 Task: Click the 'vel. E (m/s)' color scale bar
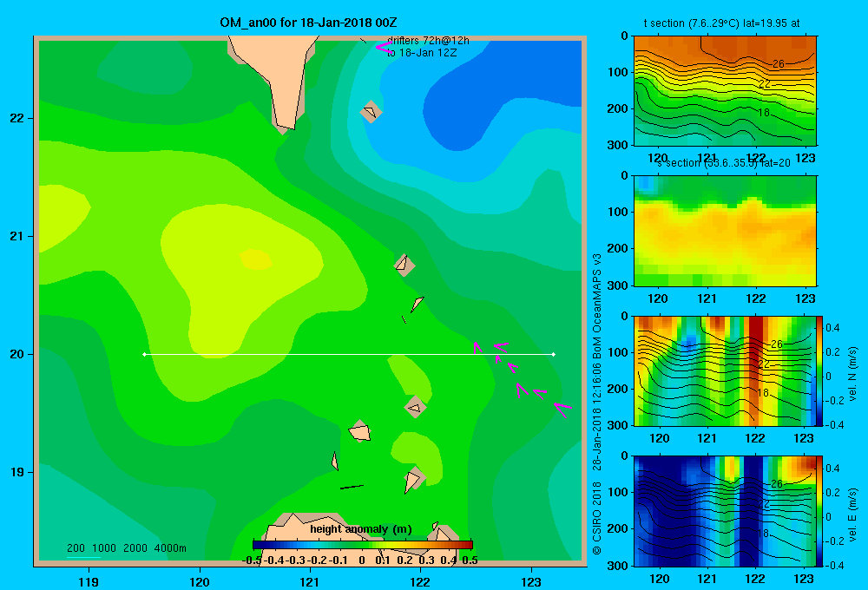pyautogui.click(x=820, y=511)
